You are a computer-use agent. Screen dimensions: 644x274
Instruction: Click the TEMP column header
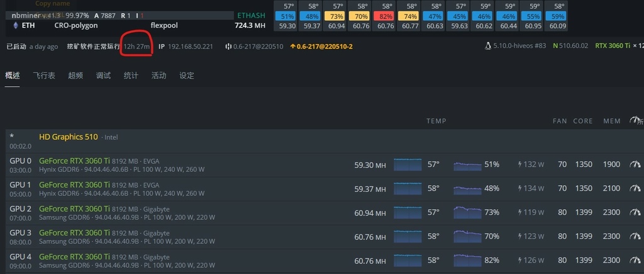(x=436, y=121)
